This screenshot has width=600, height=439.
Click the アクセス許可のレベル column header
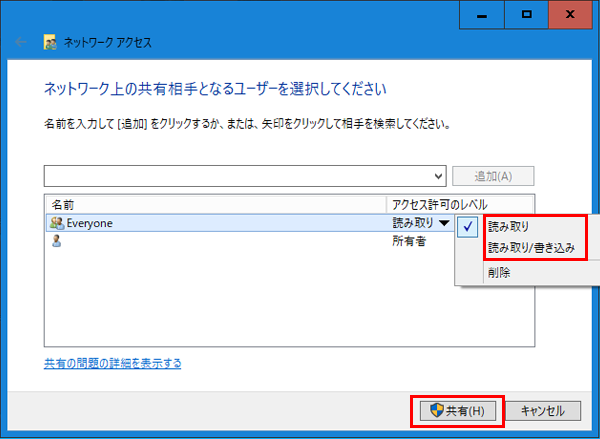(x=459, y=205)
